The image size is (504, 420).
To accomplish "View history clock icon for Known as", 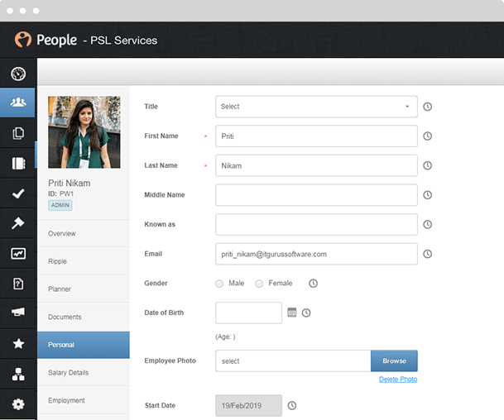I will [x=427, y=224].
